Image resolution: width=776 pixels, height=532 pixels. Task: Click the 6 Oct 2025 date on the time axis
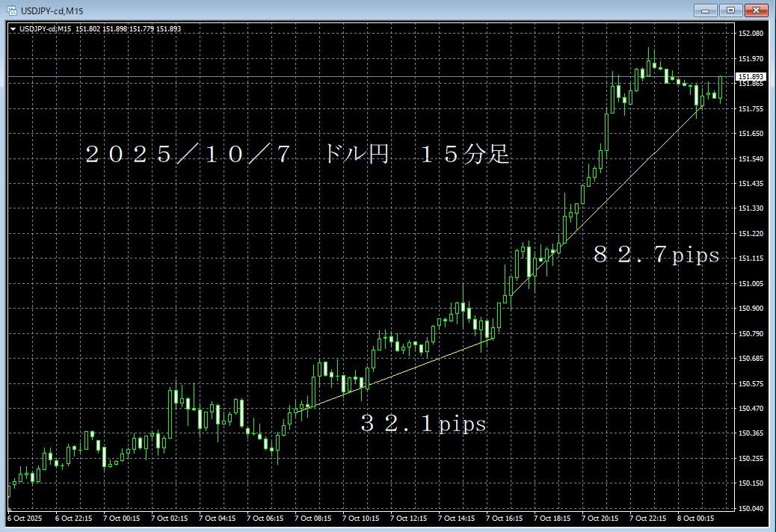click(25, 517)
